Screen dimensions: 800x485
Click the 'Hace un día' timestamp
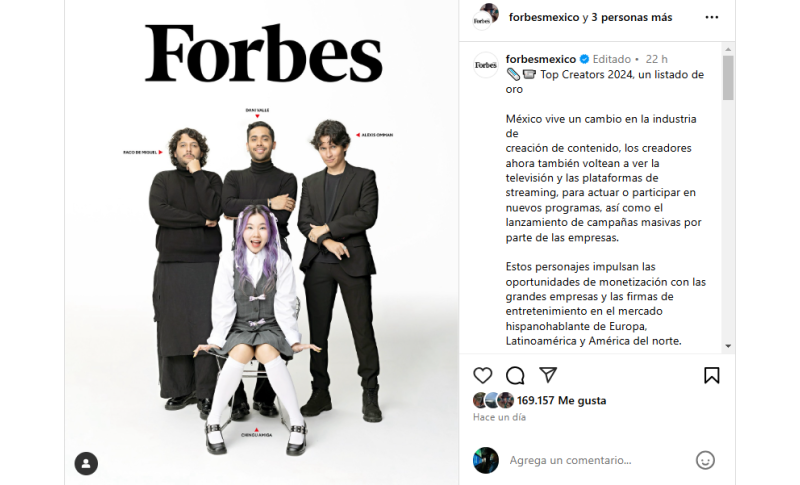pos(499,417)
